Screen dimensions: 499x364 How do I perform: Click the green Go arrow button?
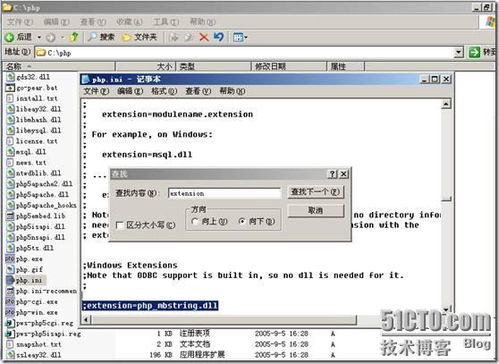[474, 52]
